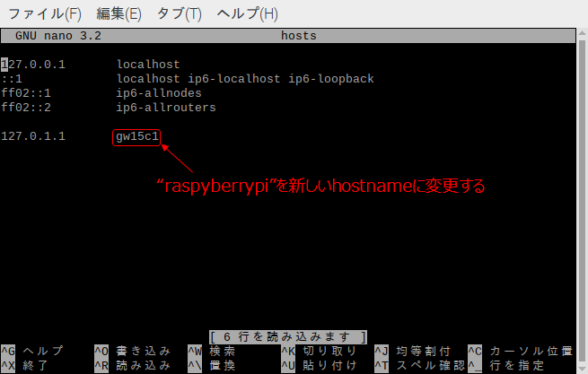The width and height of the screenshot is (588, 374).
Task: Click the ^X 終了 shortcut
Action: [27, 365]
